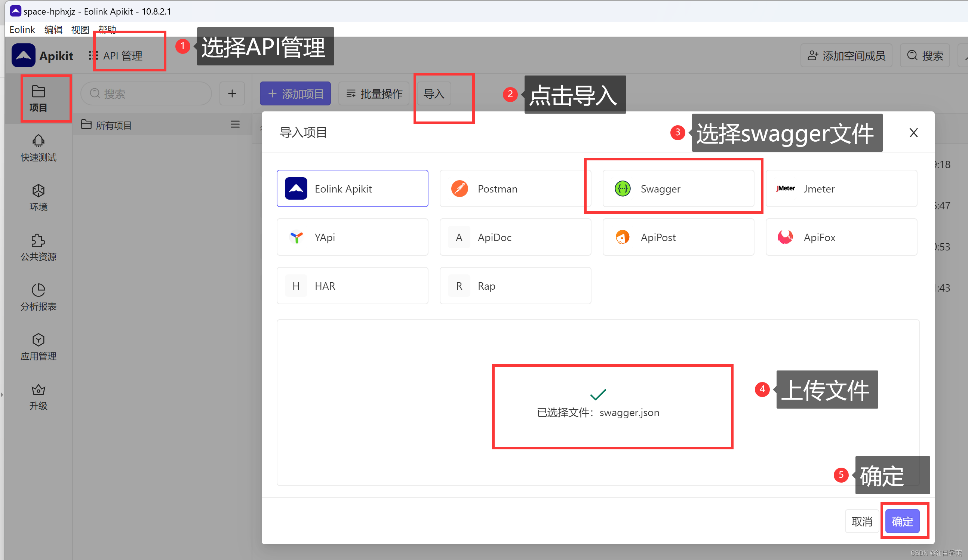Click the 添加项目 button
The width and height of the screenshot is (968, 560).
295,93
